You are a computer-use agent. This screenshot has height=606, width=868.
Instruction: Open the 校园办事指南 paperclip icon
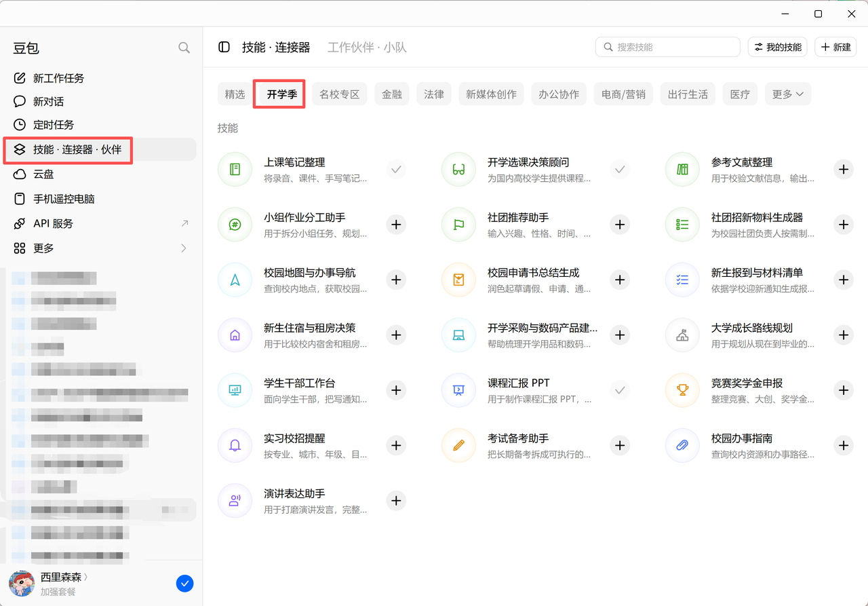click(x=682, y=445)
